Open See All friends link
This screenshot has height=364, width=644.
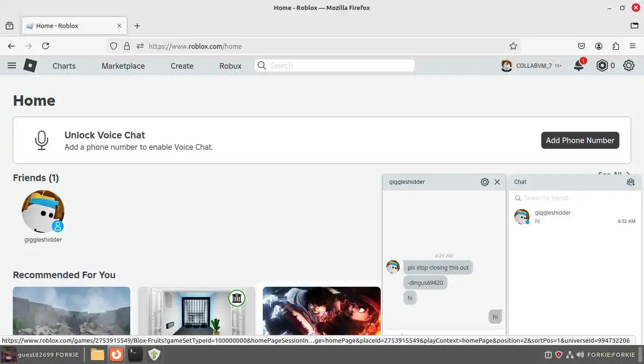click(x=614, y=175)
